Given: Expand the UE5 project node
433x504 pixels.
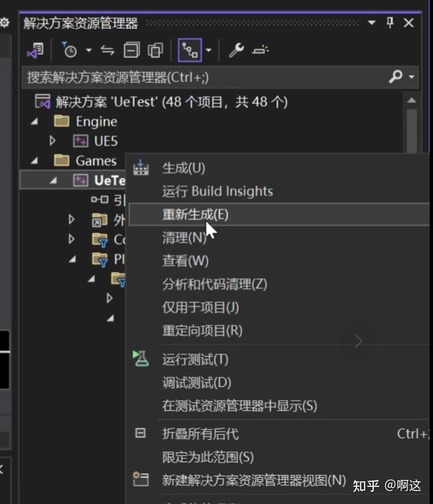Looking at the screenshot, I should click(52, 141).
